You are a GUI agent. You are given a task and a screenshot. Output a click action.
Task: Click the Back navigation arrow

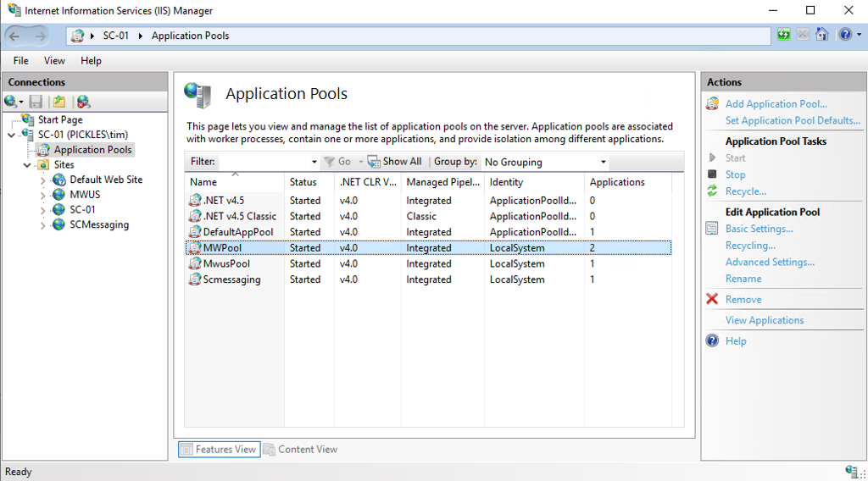point(15,36)
